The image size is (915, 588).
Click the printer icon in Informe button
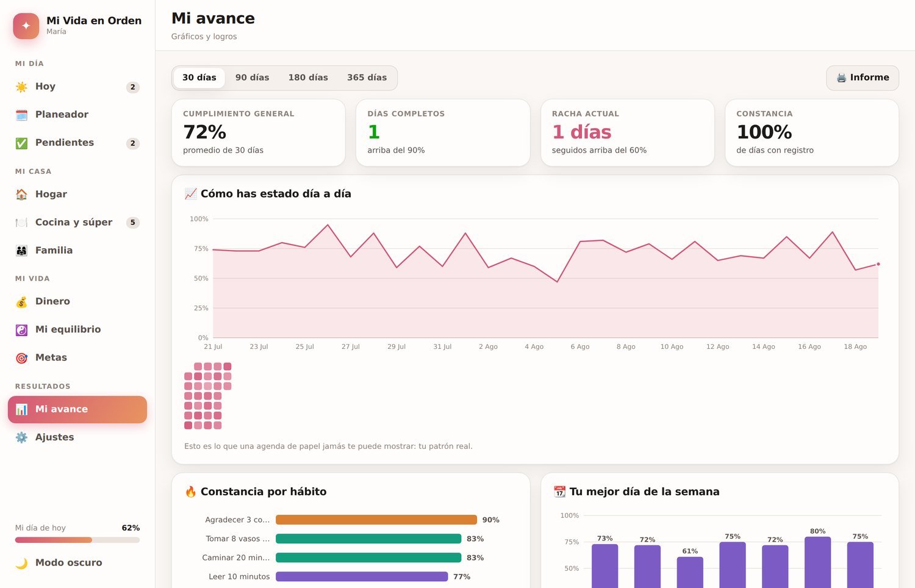coord(841,78)
